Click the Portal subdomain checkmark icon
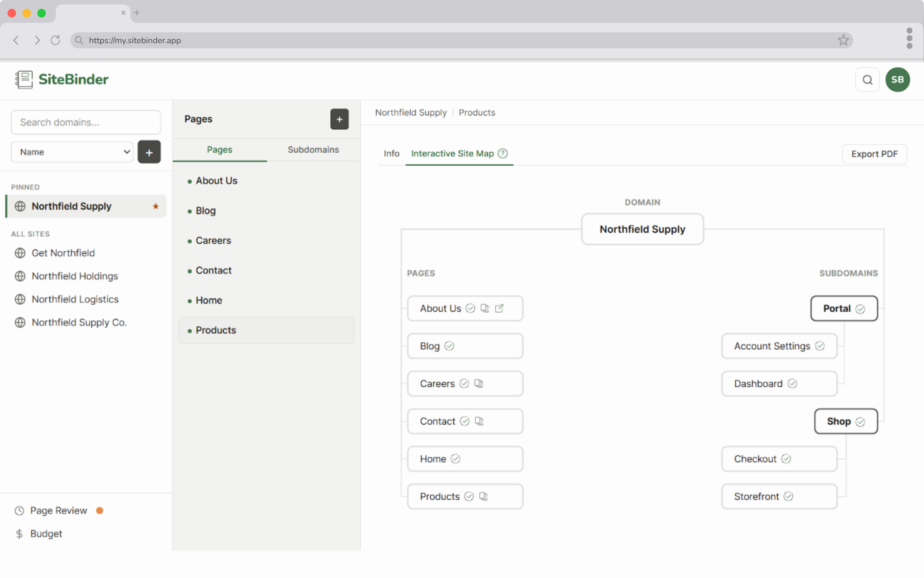This screenshot has width=924, height=578. click(x=860, y=309)
